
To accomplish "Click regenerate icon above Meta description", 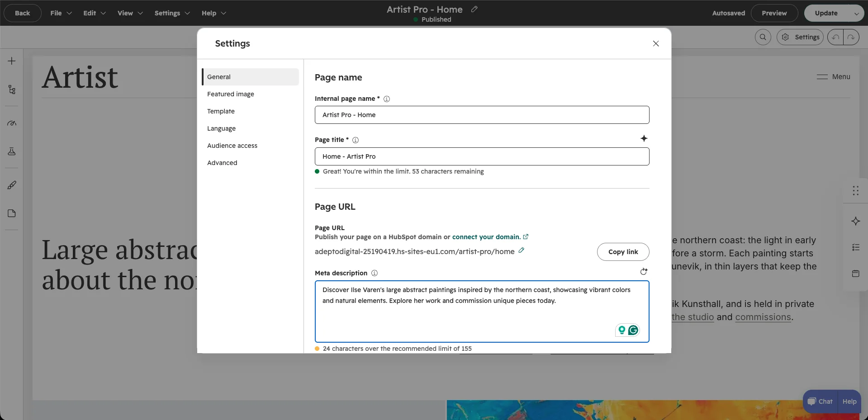I will (644, 271).
